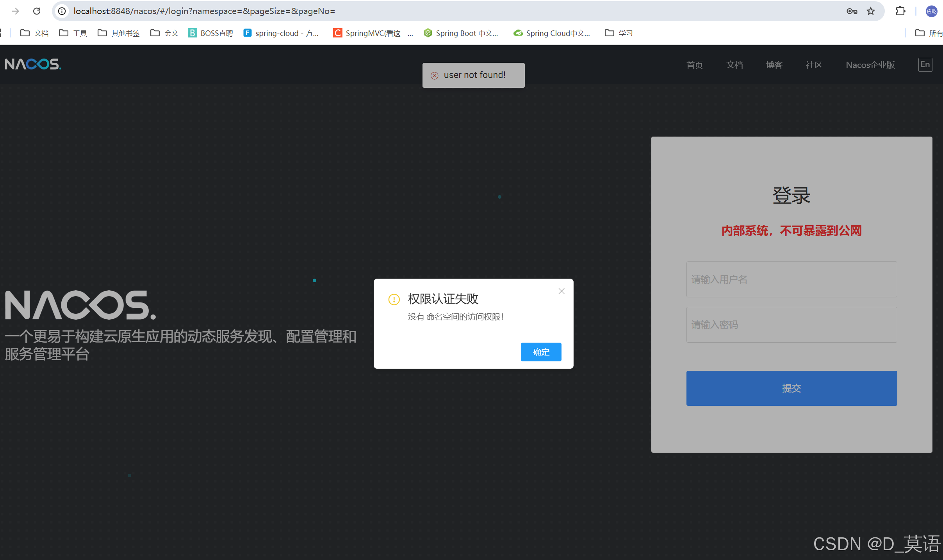This screenshot has height=560, width=943.
Task: Open the 其他书签 bookmark folder
Action: click(119, 33)
